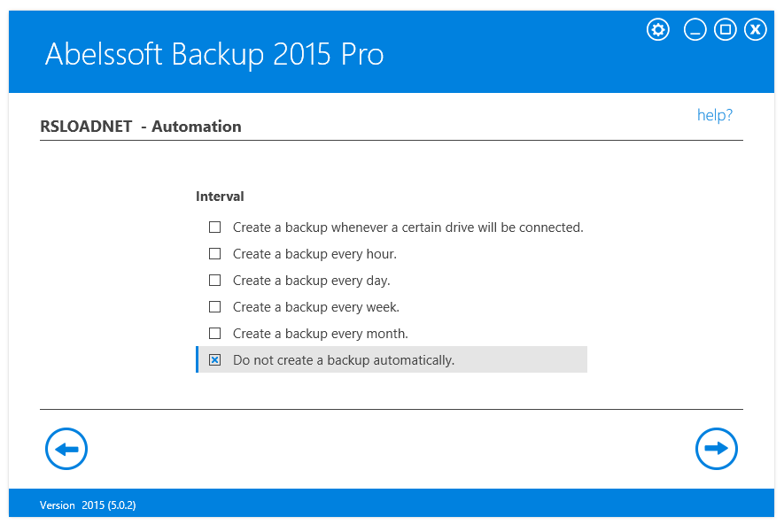Click the "Interval" section label

click(220, 197)
